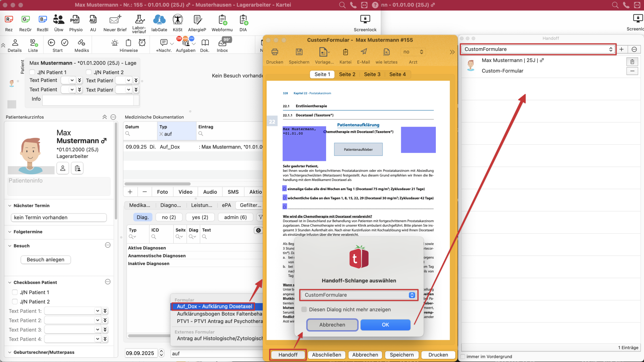644x362 pixels.
Task: Toggle J/N Patient 2 checkbox in patient header
Action: click(89, 72)
